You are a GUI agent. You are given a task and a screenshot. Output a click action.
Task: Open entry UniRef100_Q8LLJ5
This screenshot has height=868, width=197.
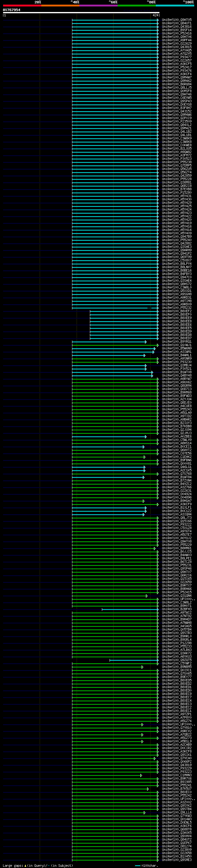click(x=177, y=88)
